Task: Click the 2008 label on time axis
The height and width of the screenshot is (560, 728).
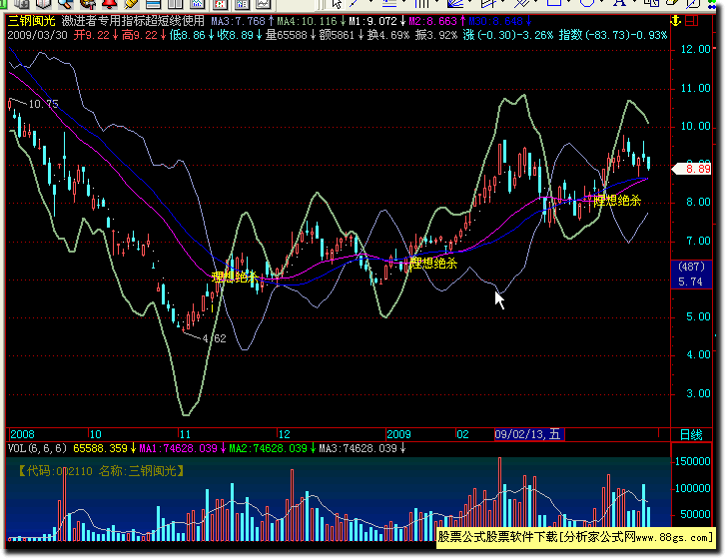Action: pyautogui.click(x=22, y=435)
